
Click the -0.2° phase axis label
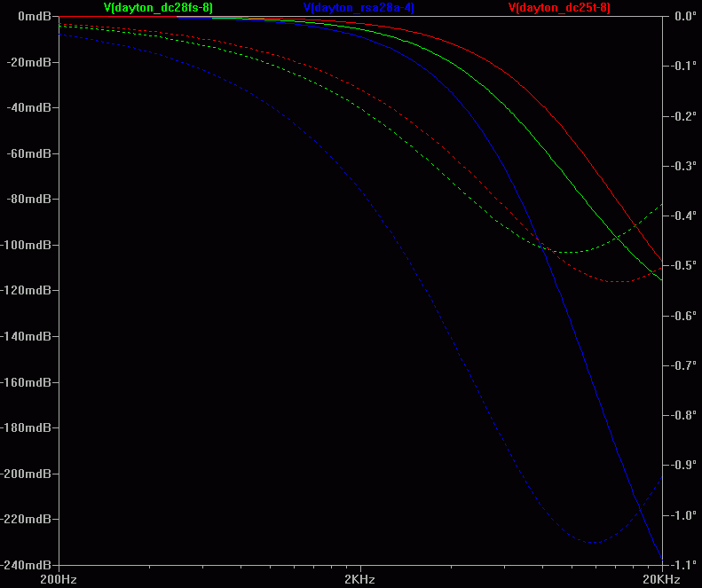(x=682, y=116)
